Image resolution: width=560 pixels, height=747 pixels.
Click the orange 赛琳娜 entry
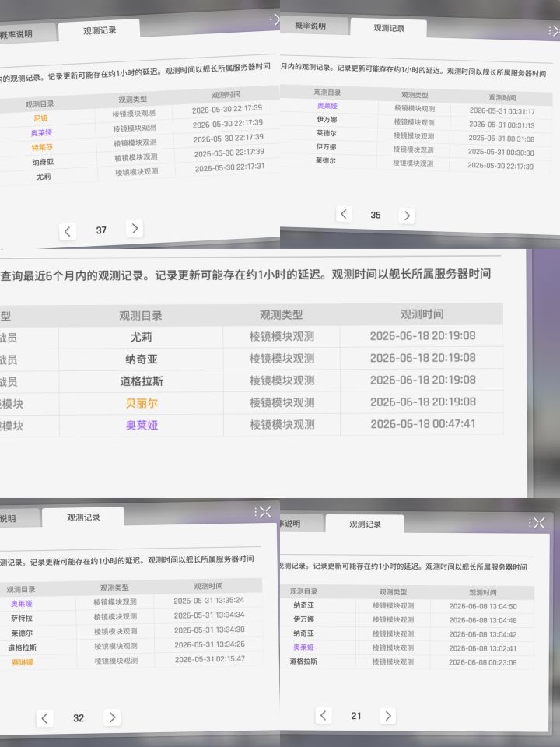[23, 662]
